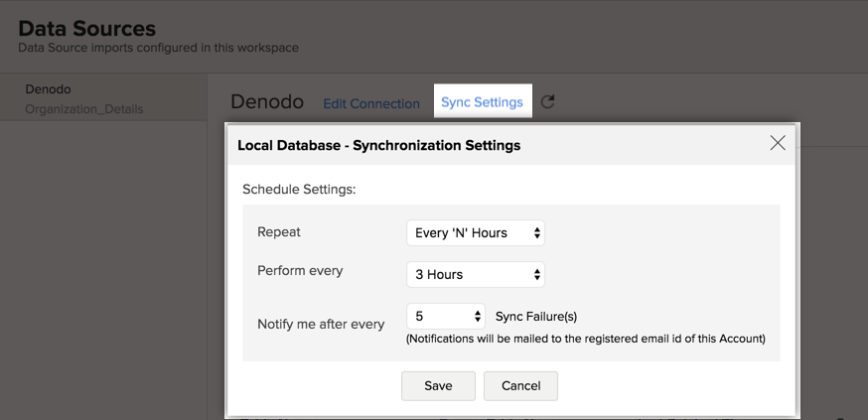Open the Sync Settings link
The height and width of the screenshot is (420, 868).
482,102
